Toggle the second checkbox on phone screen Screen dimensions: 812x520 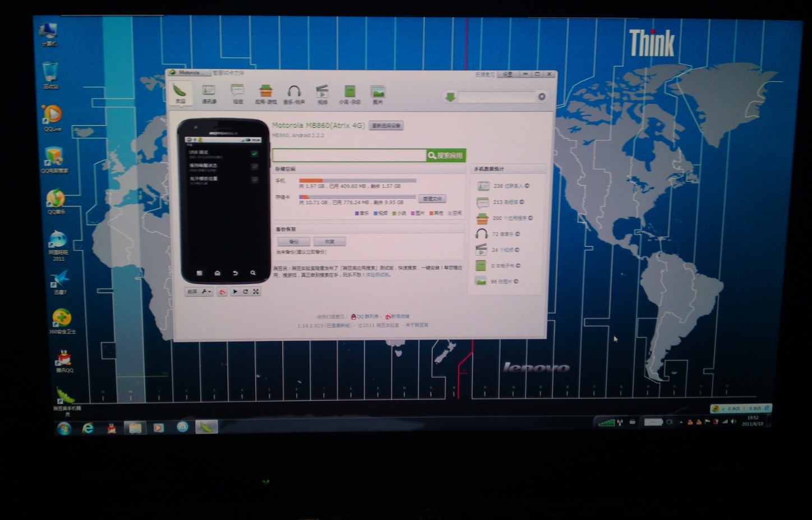pos(254,167)
